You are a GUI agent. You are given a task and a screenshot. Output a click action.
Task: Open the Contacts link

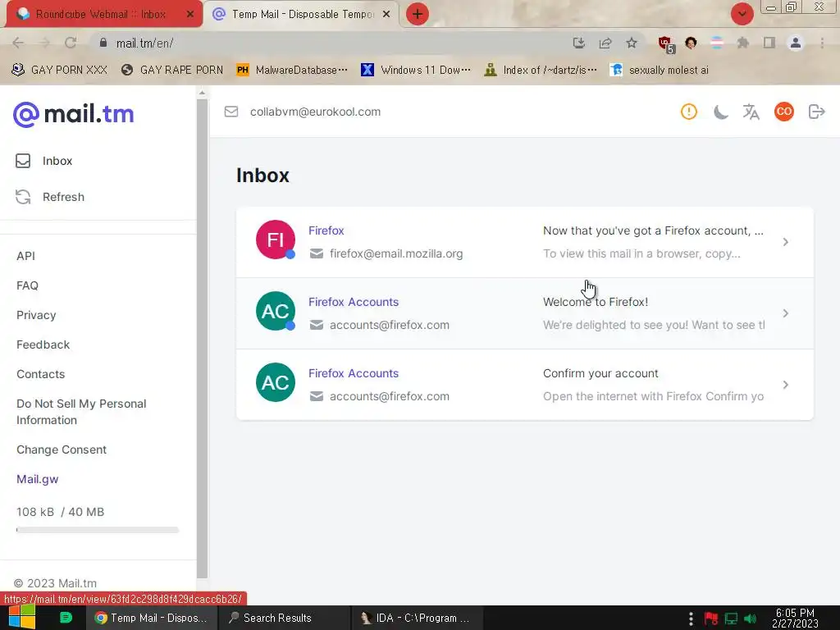(x=41, y=374)
